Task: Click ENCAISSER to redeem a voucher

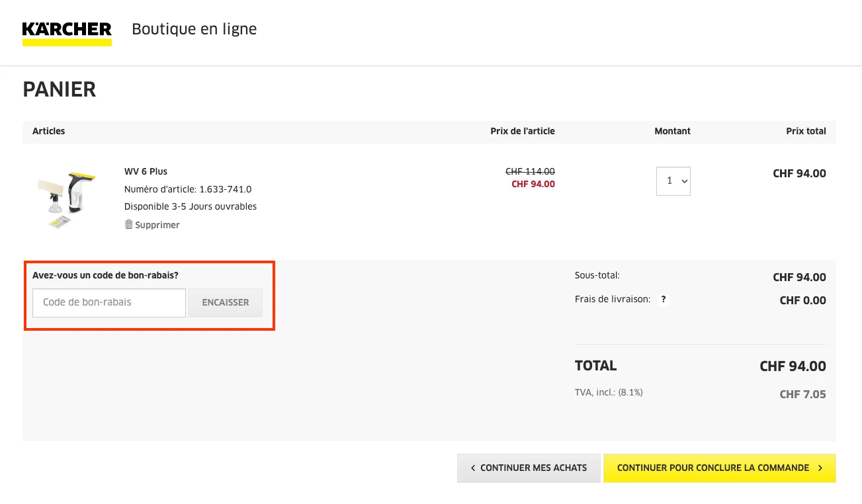Action: [225, 302]
